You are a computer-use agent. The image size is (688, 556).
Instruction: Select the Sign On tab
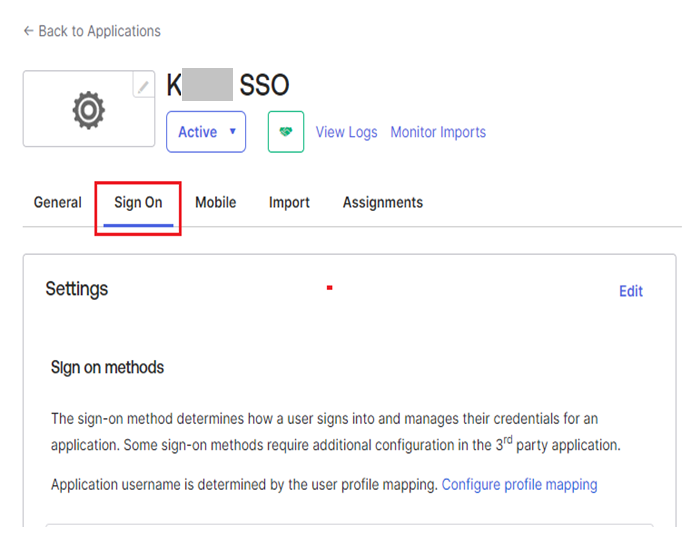[138, 202]
